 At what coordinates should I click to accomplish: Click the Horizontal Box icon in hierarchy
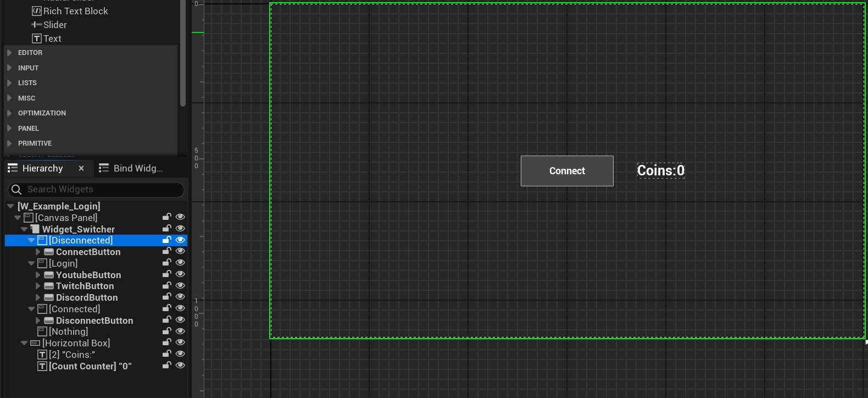pyautogui.click(x=35, y=343)
